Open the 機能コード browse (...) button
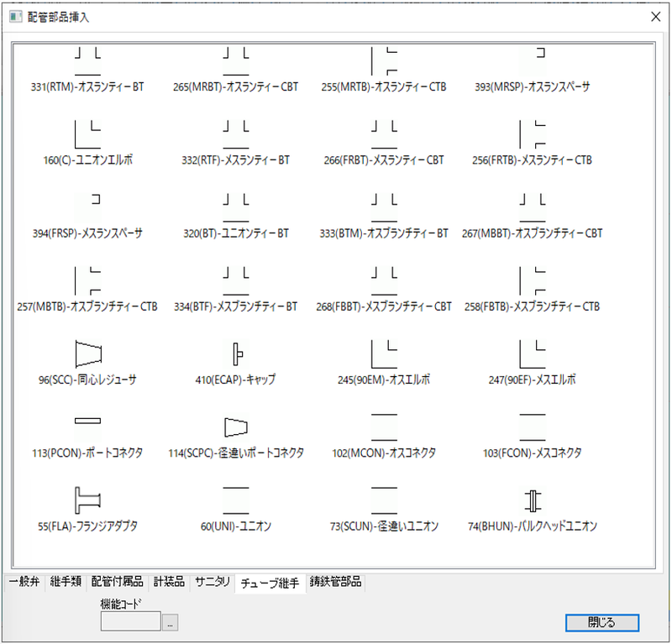The height and width of the screenshot is (644, 672). pos(171,622)
